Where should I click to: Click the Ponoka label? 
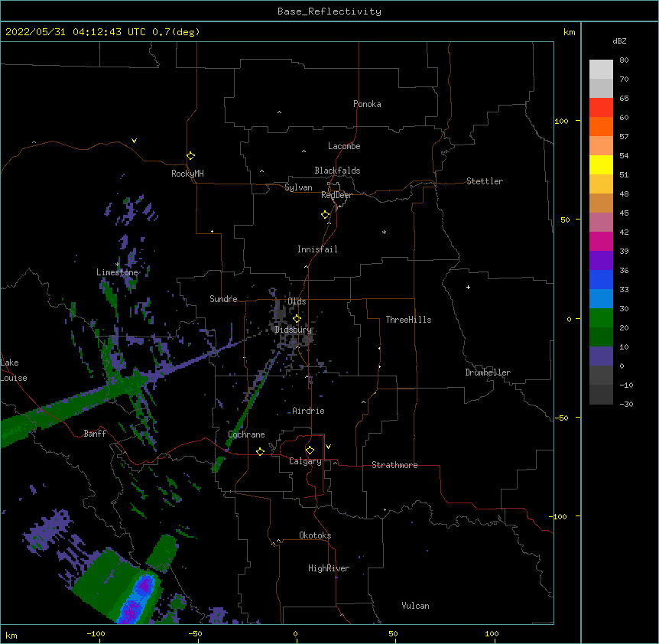[x=367, y=104]
